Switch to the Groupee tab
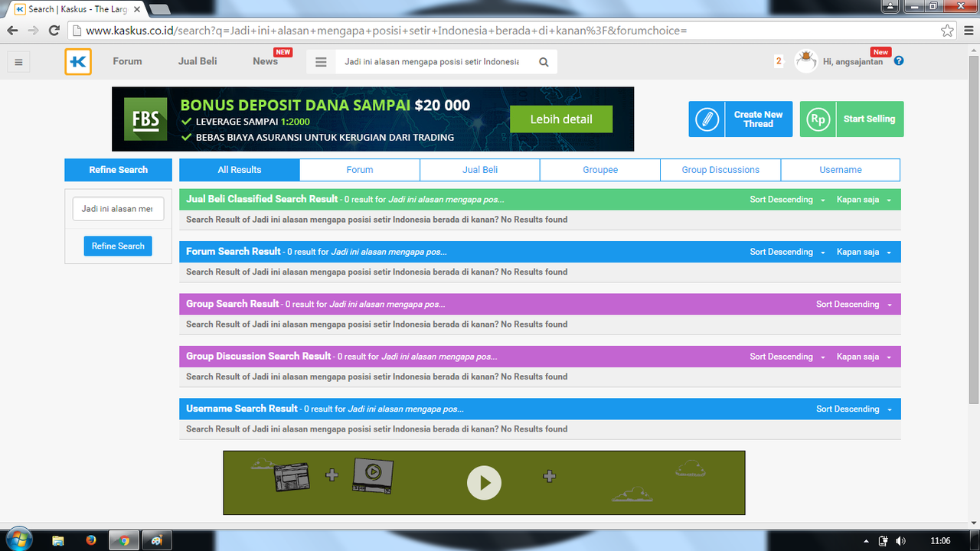Image resolution: width=980 pixels, height=551 pixels. [600, 170]
